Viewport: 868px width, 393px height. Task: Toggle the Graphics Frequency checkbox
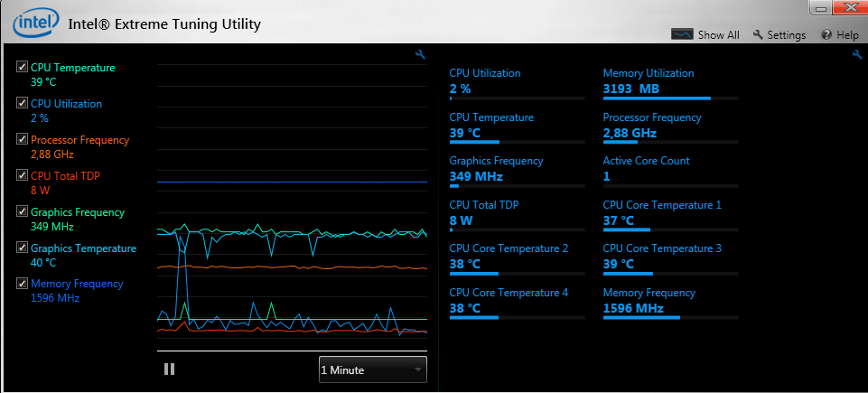click(22, 211)
